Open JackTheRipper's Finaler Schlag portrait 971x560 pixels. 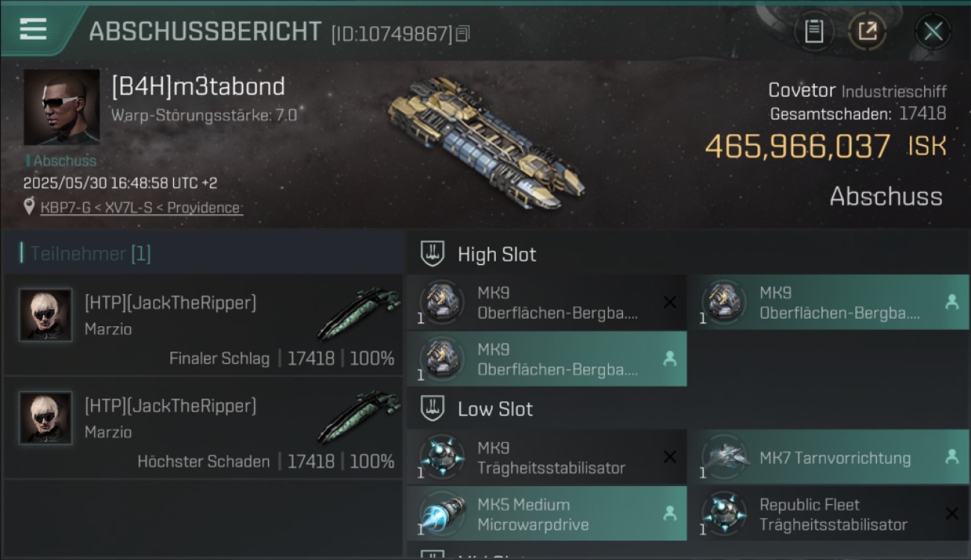pos(46,315)
